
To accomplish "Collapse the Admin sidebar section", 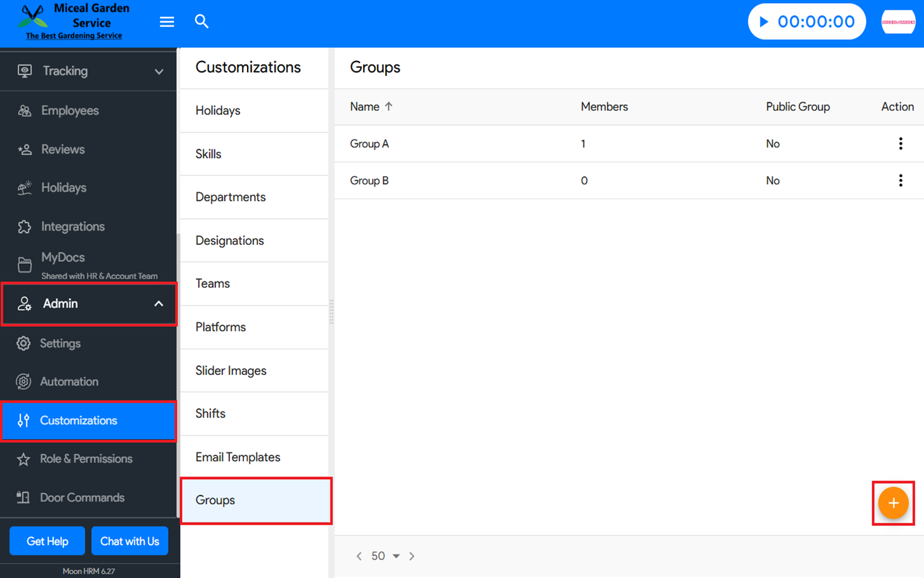I will [x=158, y=304].
